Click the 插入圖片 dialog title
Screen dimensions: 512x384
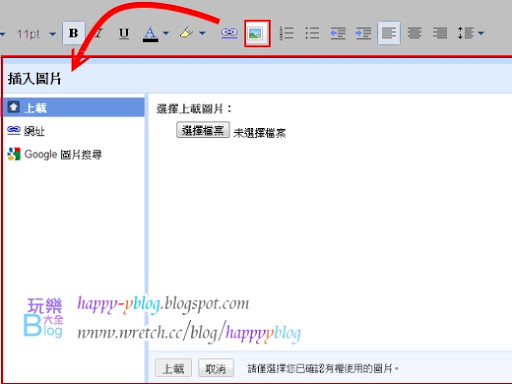pyautogui.click(x=35, y=79)
